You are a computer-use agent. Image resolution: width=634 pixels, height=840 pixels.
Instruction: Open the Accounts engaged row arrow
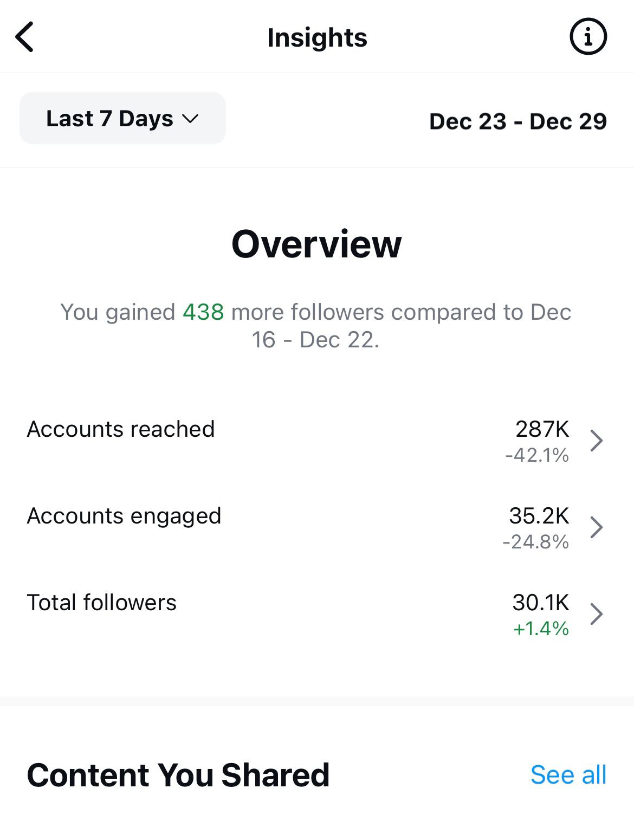(x=597, y=527)
